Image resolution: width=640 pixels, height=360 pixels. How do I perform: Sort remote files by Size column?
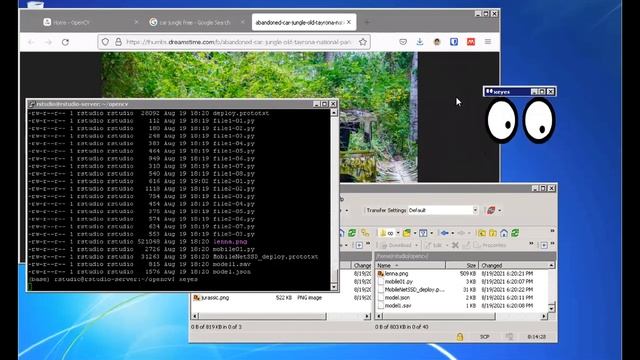(x=462, y=265)
